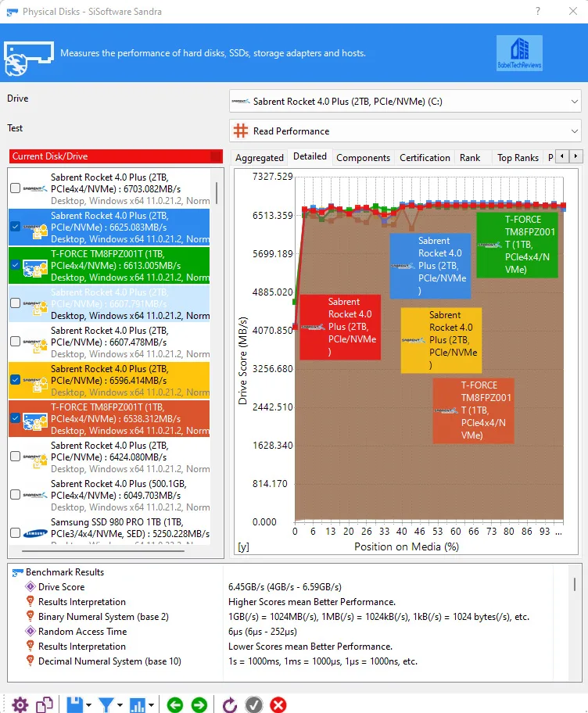The width and height of the screenshot is (588, 713).
Task: Click the gray checkmark OK icon
Action: point(254,705)
